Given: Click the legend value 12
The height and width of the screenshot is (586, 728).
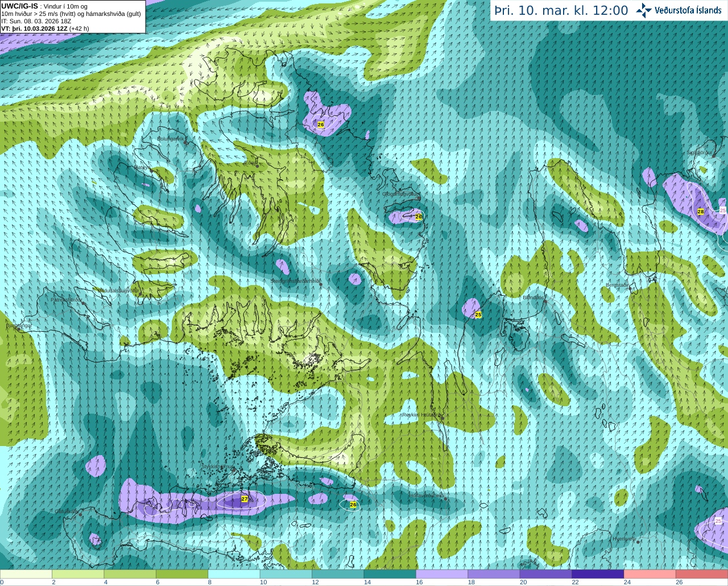Looking at the screenshot, I should coord(315,582).
